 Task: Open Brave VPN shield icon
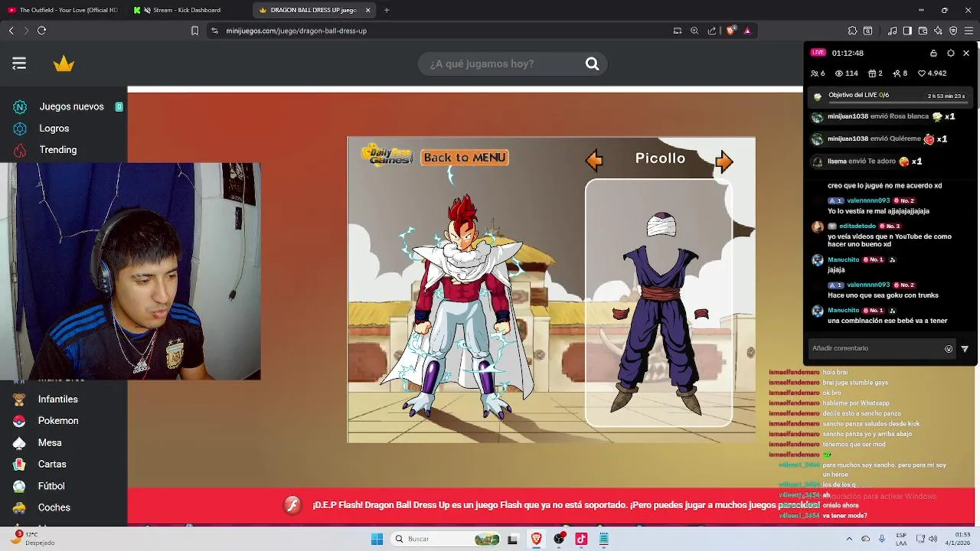tap(953, 31)
